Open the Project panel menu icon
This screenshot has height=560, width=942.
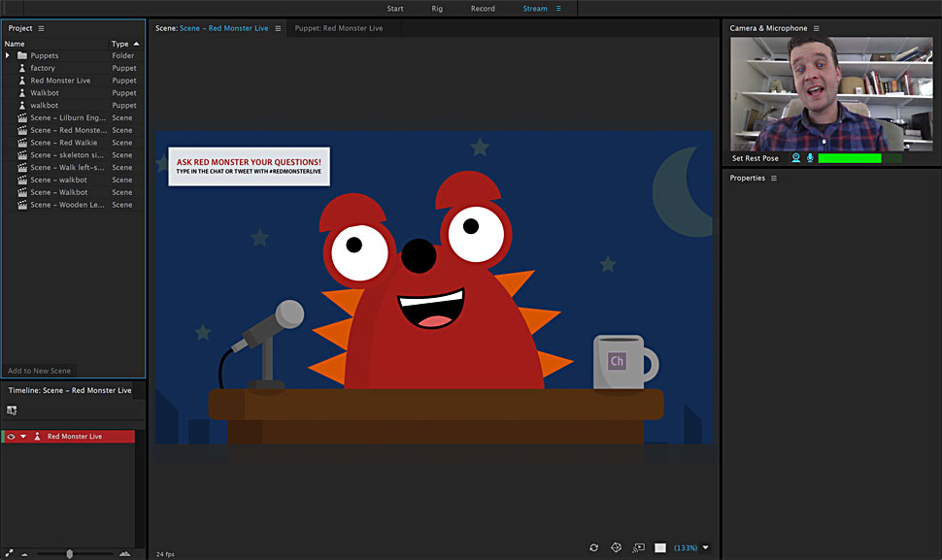point(41,29)
